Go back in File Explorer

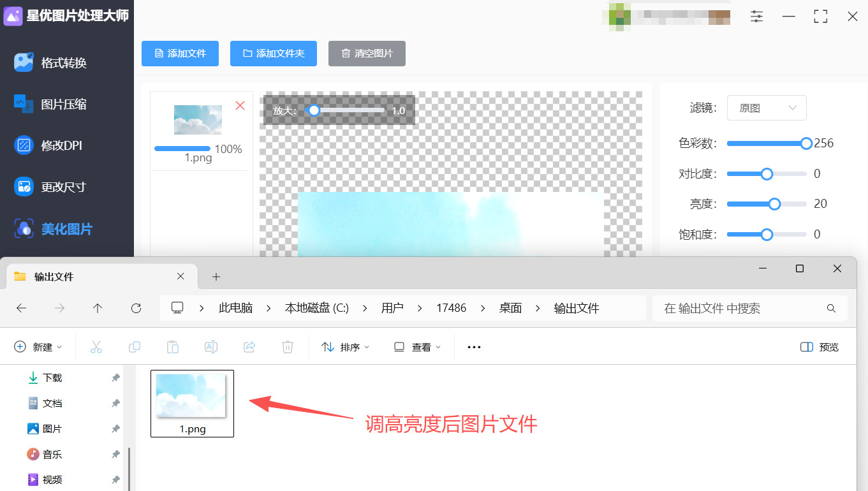click(21, 308)
